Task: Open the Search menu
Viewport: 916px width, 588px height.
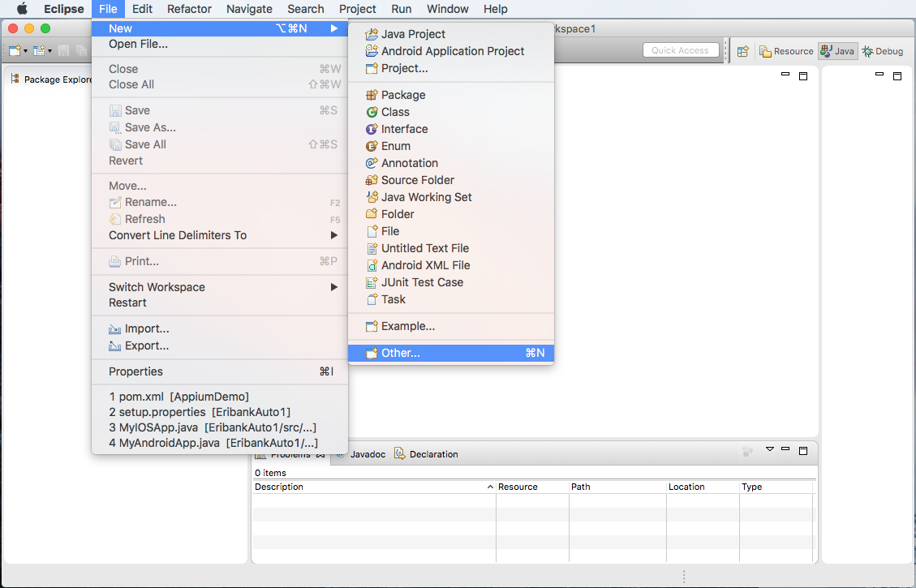Action: [x=306, y=9]
